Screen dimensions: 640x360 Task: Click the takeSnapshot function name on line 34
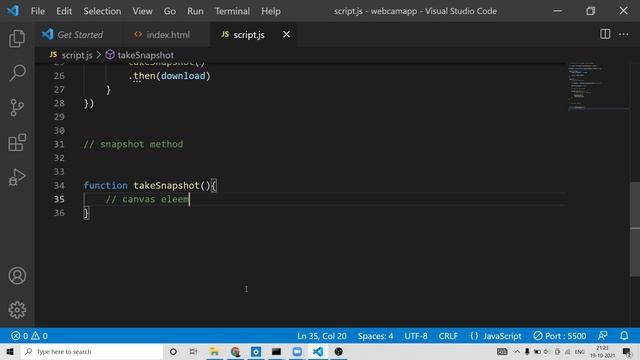[166, 185]
